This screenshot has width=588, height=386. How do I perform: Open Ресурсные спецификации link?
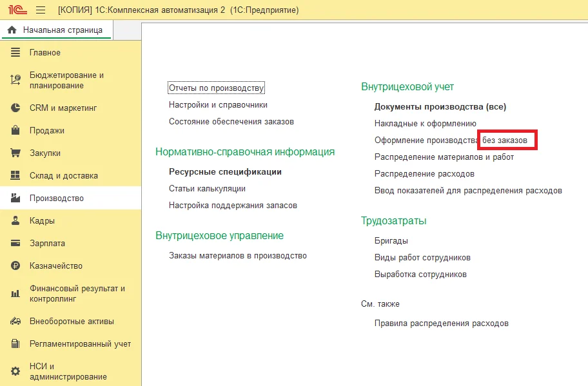point(225,171)
